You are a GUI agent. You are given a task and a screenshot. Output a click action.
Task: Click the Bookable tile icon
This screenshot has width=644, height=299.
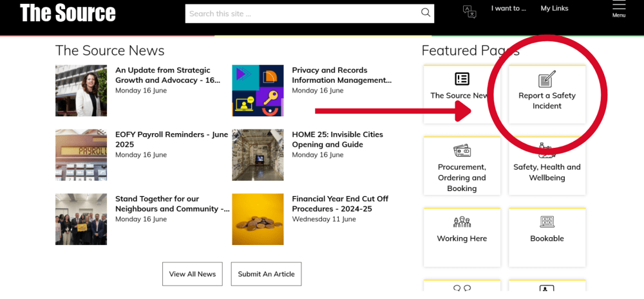point(547,222)
